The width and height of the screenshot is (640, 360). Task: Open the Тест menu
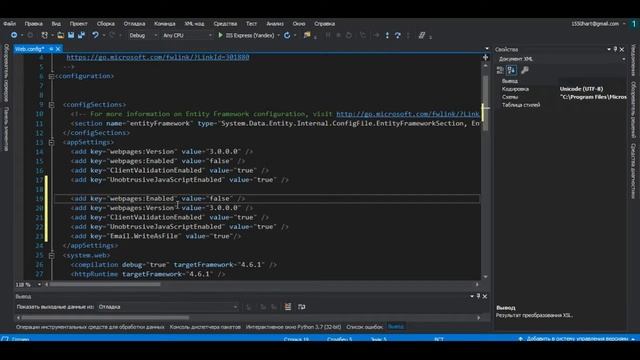(x=251, y=24)
